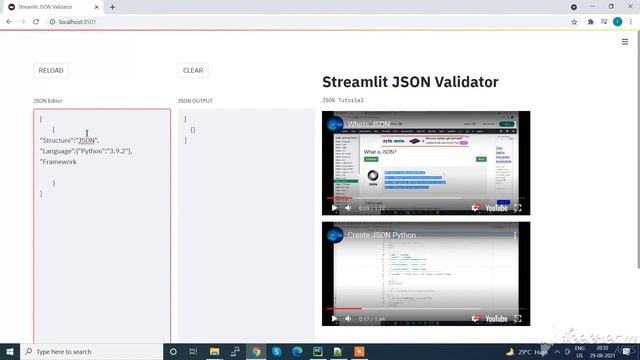Open Create JSON Python video settings gear
The width and height of the screenshot is (640, 360).
click(x=476, y=318)
